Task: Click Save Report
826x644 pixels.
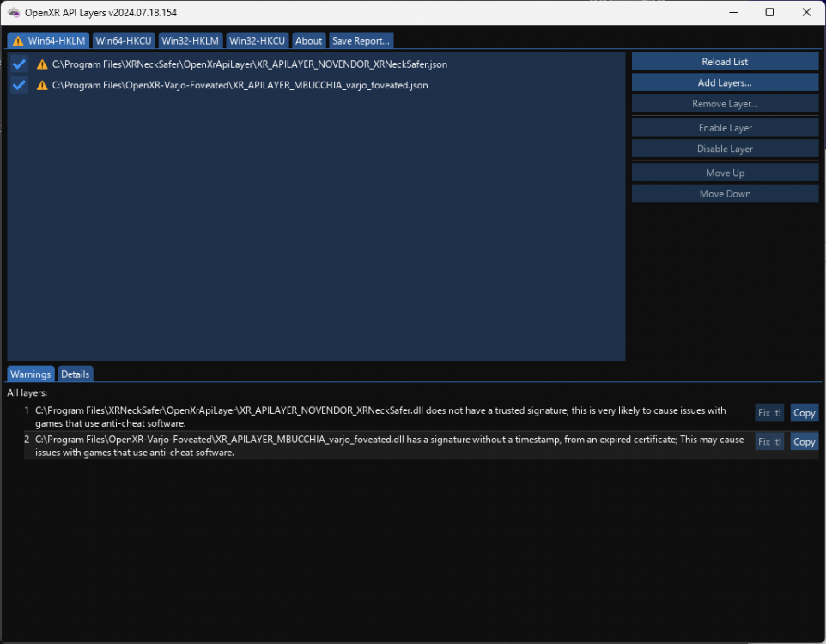Action: pos(360,40)
